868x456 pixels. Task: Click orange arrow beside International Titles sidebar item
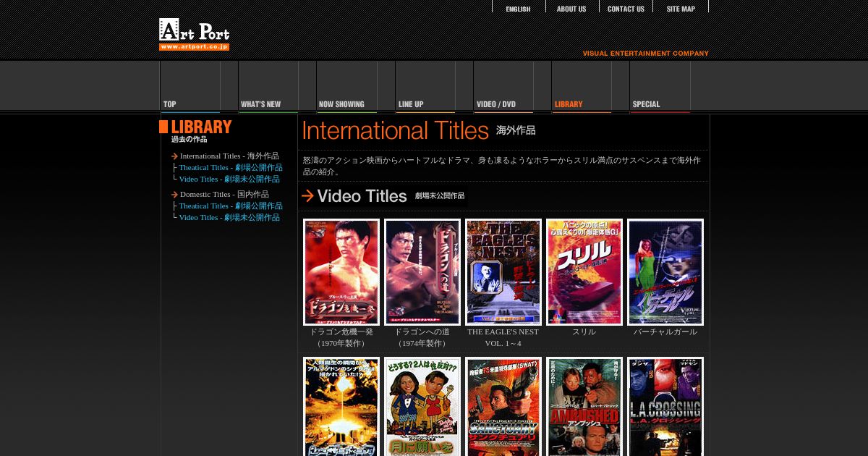[174, 156]
